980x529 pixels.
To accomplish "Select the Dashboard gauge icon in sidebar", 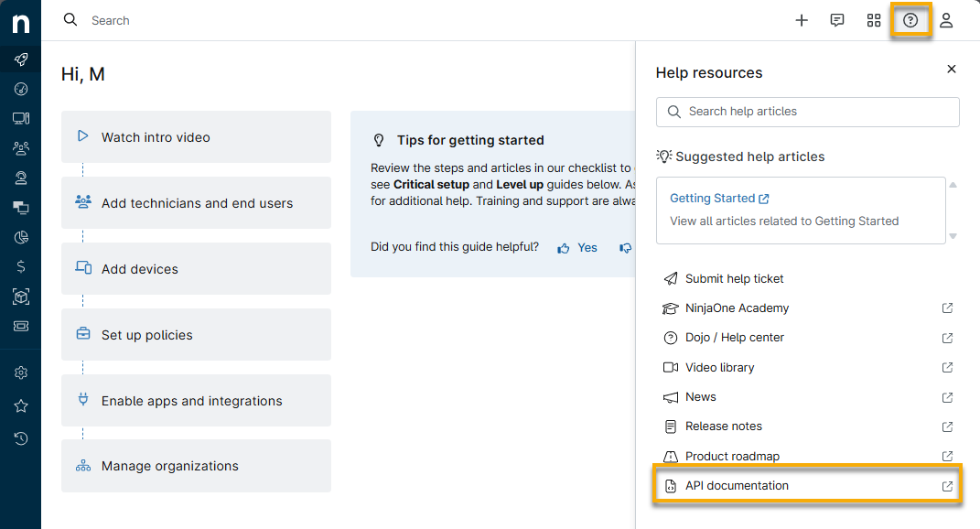I will (21, 89).
